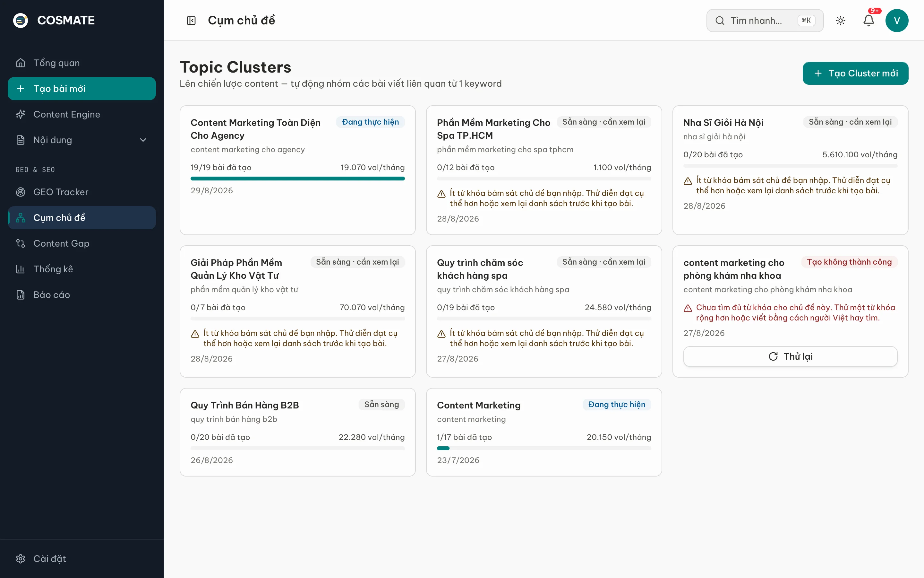Image resolution: width=924 pixels, height=578 pixels.
Task: Open Content Gap section
Action: [82, 243]
